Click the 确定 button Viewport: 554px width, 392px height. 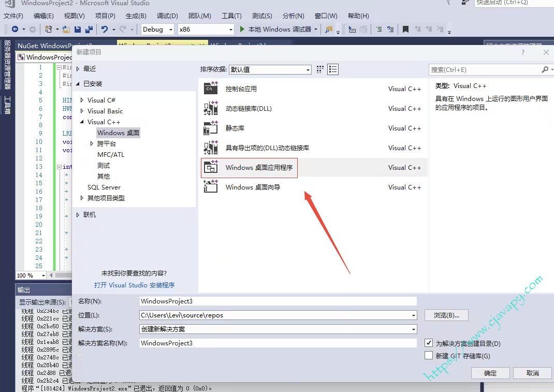490,373
